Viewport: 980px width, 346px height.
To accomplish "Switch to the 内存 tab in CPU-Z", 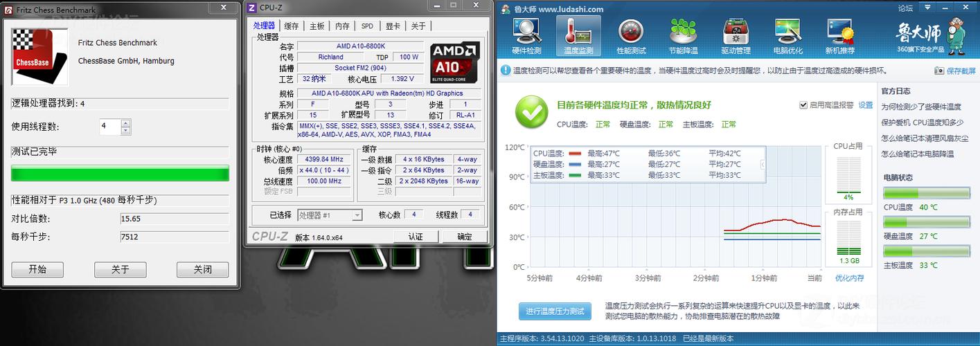I will point(342,26).
